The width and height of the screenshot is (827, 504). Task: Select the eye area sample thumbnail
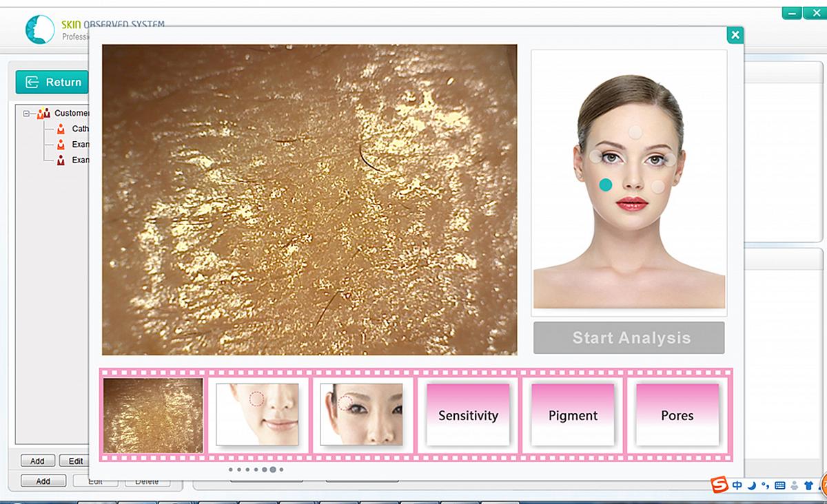point(362,415)
